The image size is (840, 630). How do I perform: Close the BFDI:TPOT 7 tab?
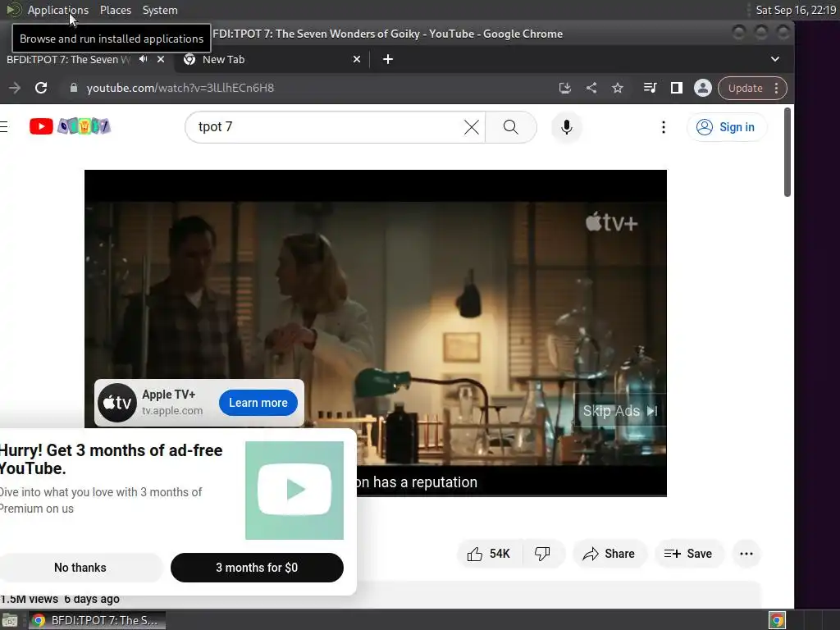pos(161,59)
